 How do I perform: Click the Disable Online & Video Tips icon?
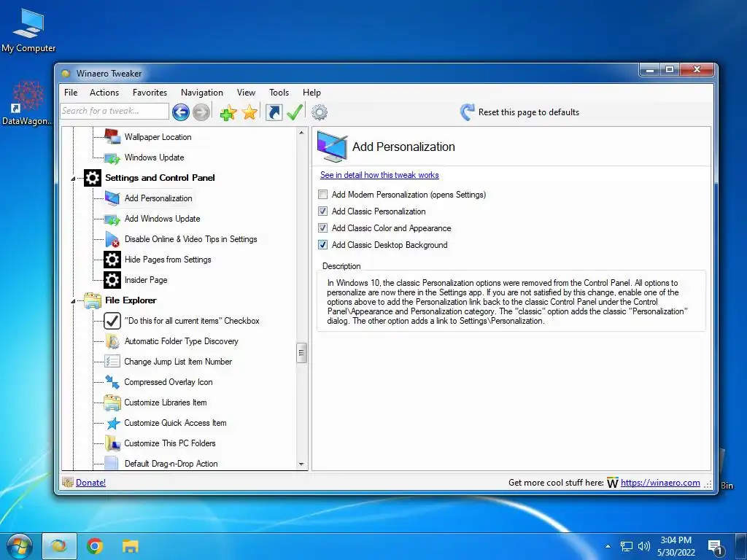pyautogui.click(x=112, y=239)
